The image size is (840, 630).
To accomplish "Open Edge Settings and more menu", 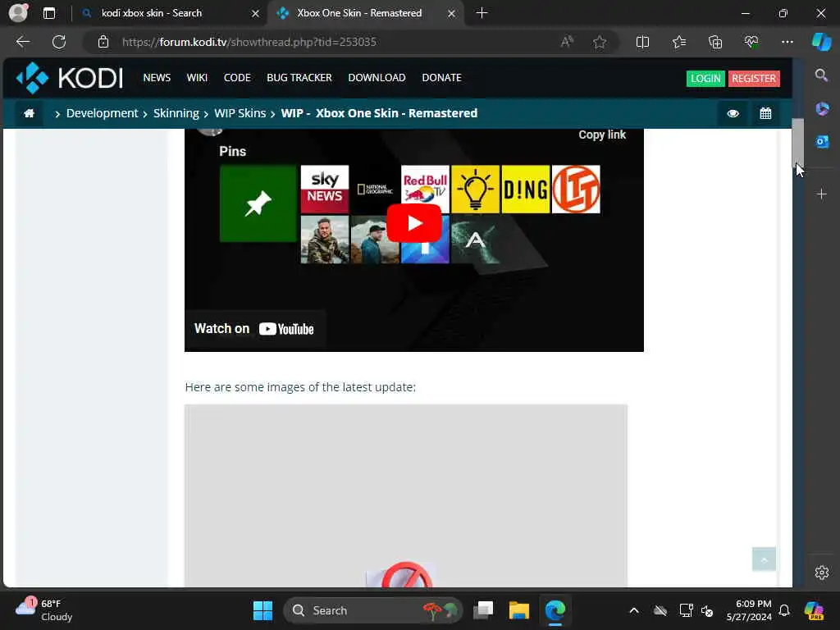I will 787,42.
